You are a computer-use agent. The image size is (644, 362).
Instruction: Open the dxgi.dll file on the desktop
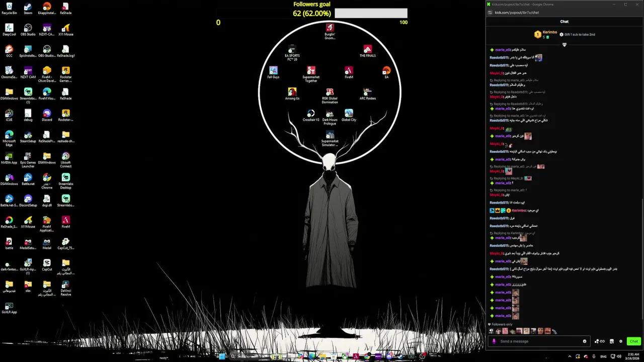(47, 201)
